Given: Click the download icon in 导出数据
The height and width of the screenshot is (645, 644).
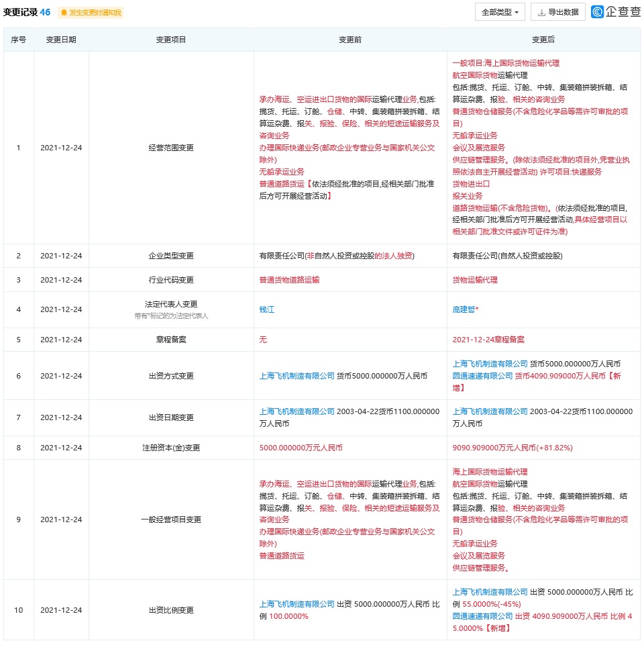Looking at the screenshot, I should (541, 12).
